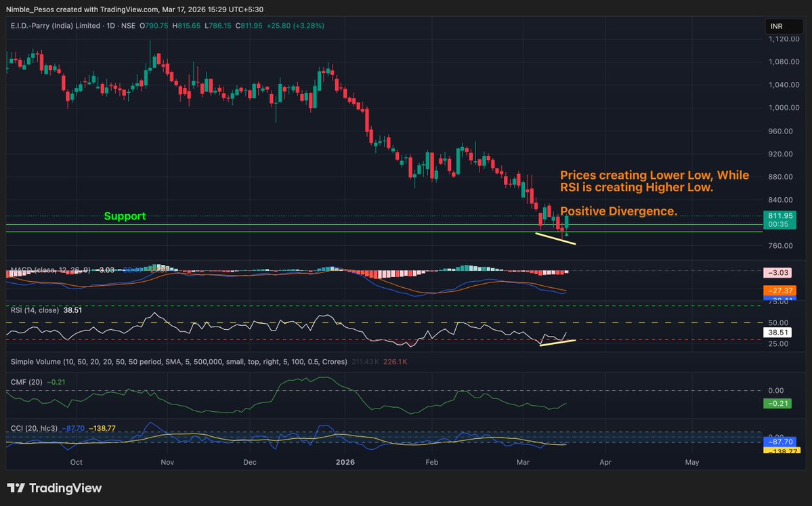Click the blue -87.70 value in CCI legend
The width and height of the screenshot is (812, 506).
tap(73, 428)
